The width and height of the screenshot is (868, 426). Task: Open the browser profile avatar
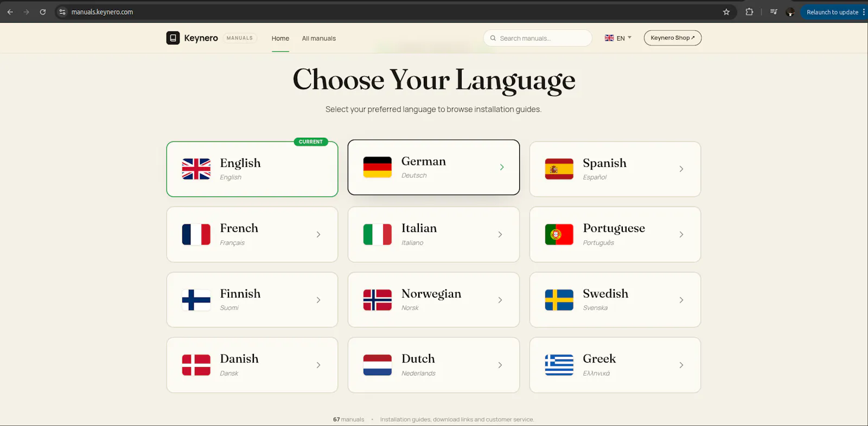point(790,12)
